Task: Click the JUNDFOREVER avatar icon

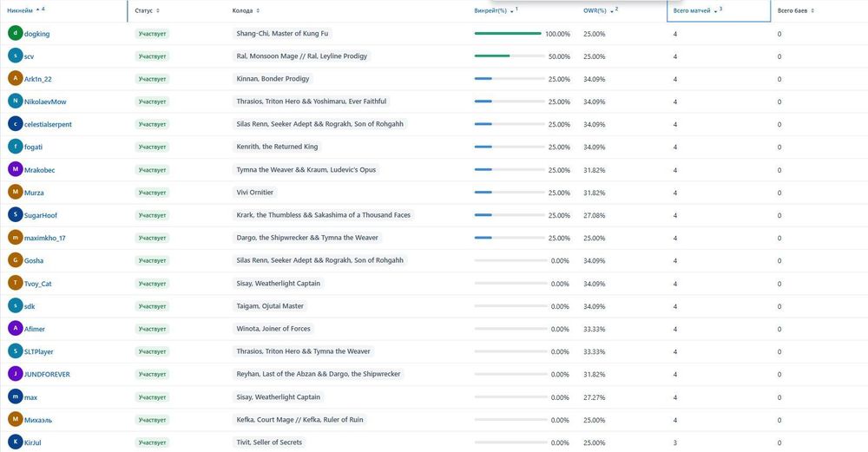Action: (x=15, y=374)
